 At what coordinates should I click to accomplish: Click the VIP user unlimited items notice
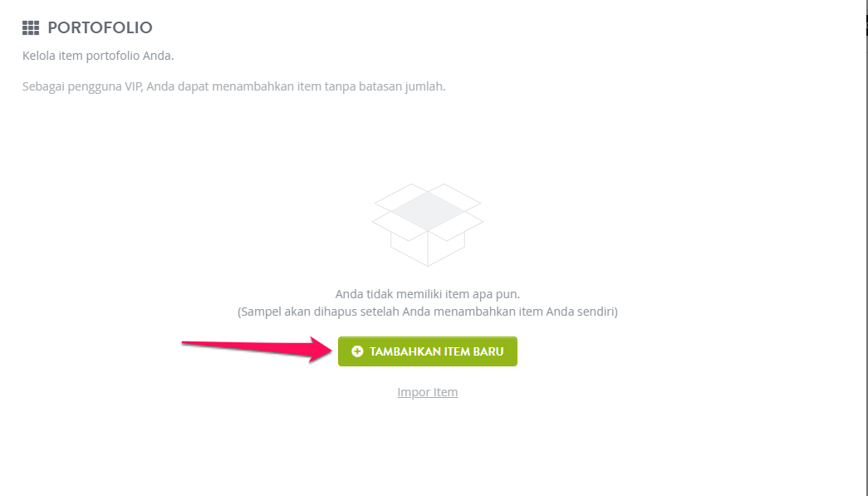coord(233,86)
